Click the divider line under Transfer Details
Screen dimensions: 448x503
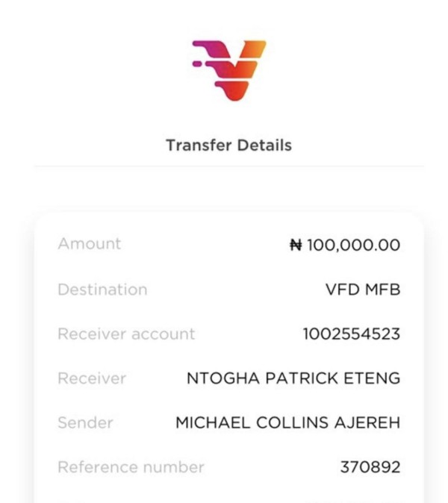click(228, 166)
